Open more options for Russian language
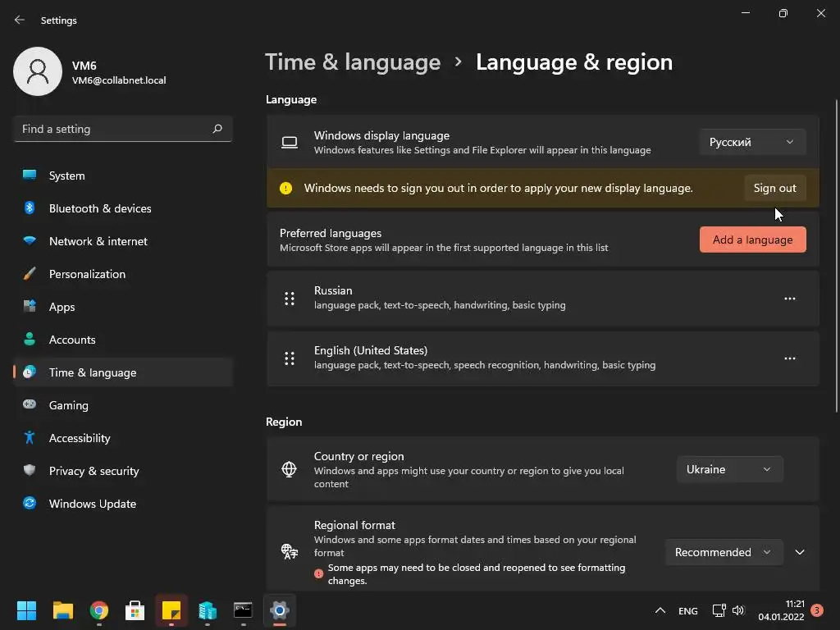840x630 pixels. pyautogui.click(x=790, y=299)
